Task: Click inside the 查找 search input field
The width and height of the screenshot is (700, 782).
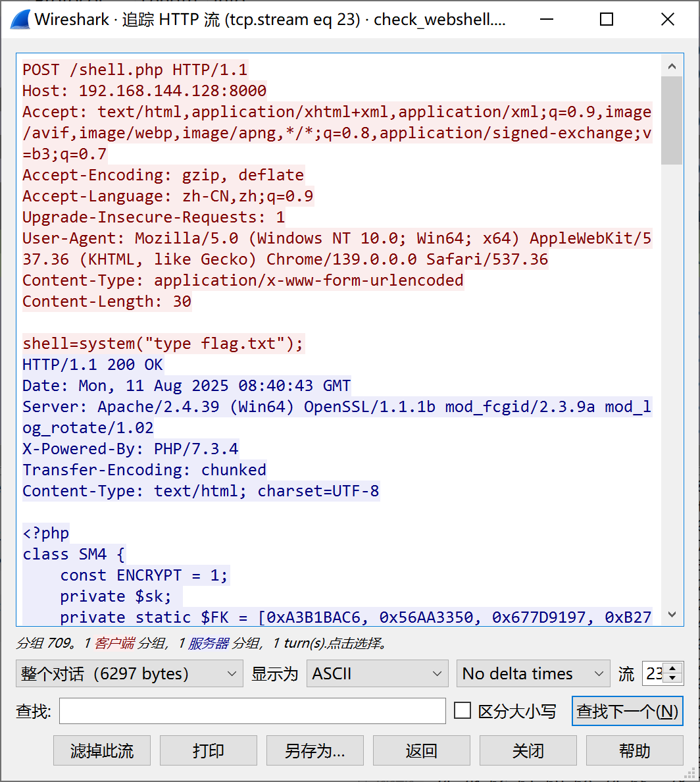Action: click(x=253, y=711)
